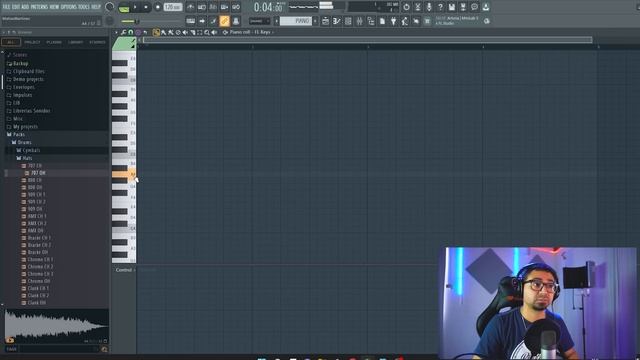Open the project info page icon

tap(382, 21)
